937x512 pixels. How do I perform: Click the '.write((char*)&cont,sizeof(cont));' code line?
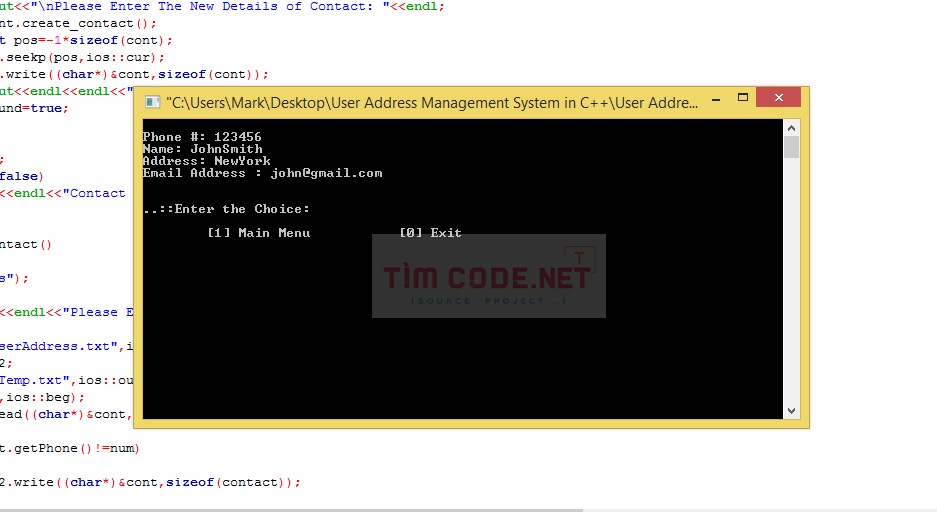click(134, 74)
